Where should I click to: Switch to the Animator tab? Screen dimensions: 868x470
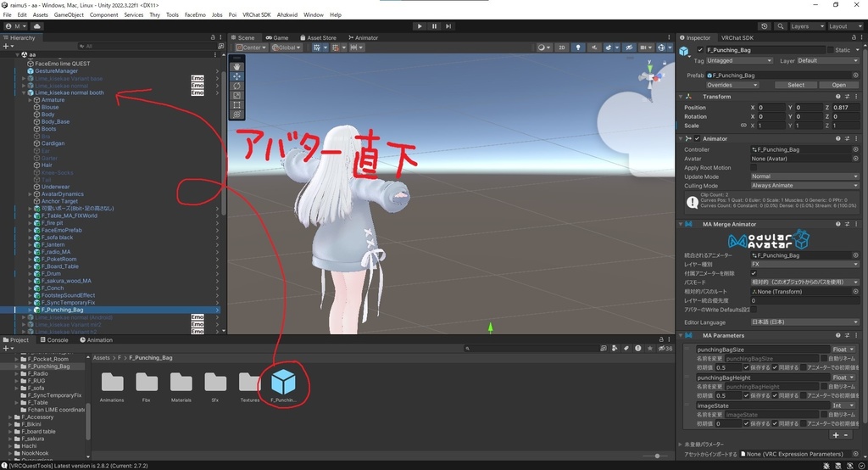363,37
